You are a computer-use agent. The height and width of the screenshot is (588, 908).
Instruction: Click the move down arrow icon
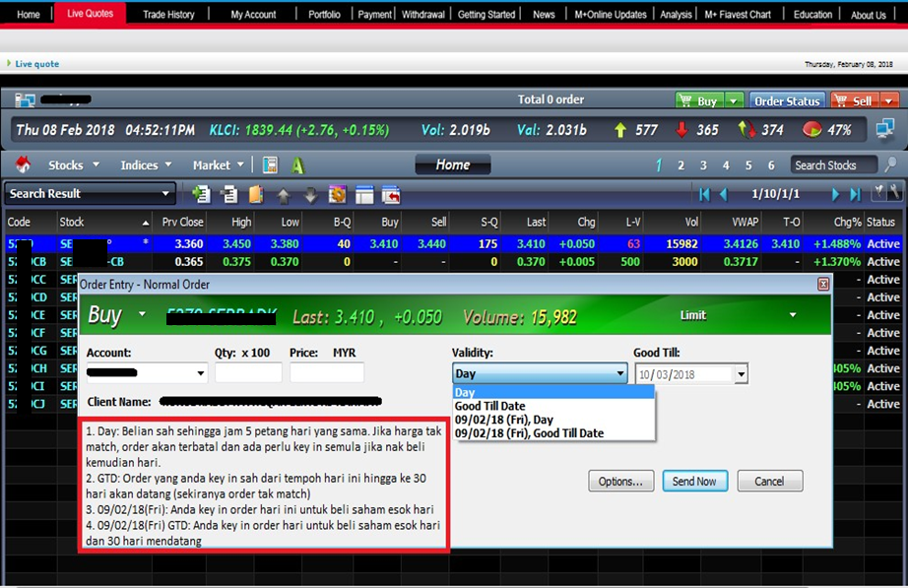coord(310,195)
